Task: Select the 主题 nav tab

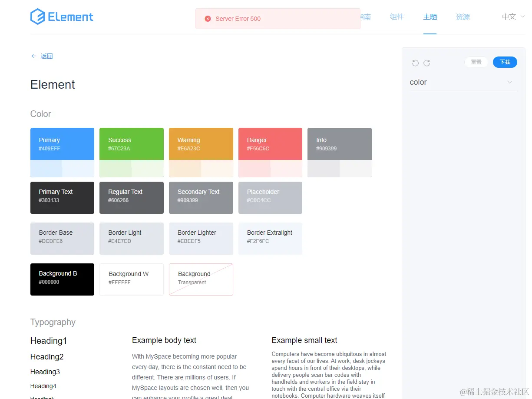Action: [x=430, y=17]
